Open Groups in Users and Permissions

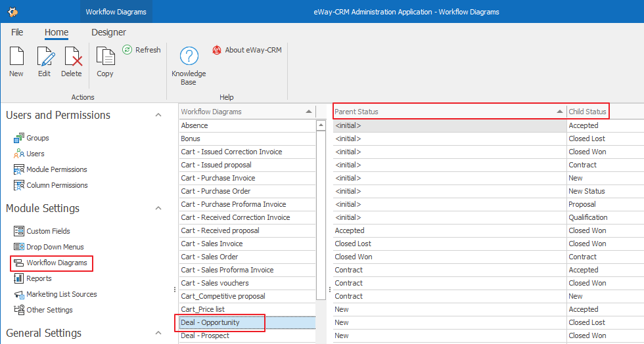[x=32, y=138]
